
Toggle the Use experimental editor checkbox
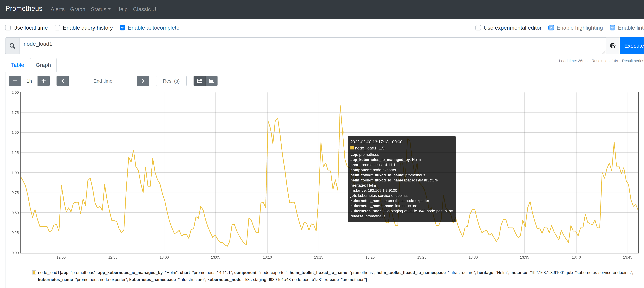[x=478, y=28]
